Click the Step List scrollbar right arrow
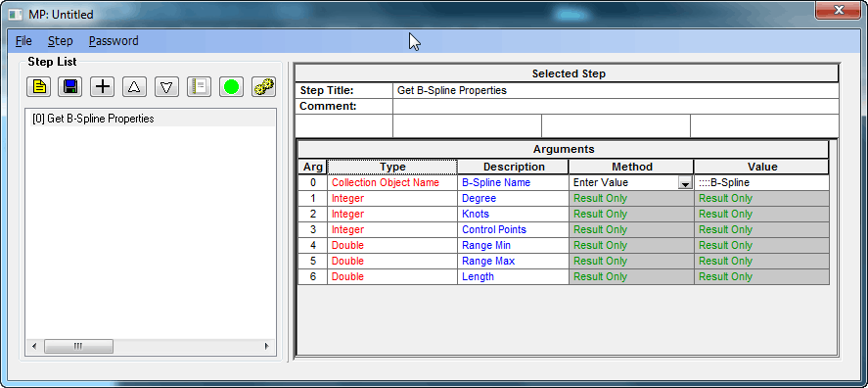 pos(266,347)
